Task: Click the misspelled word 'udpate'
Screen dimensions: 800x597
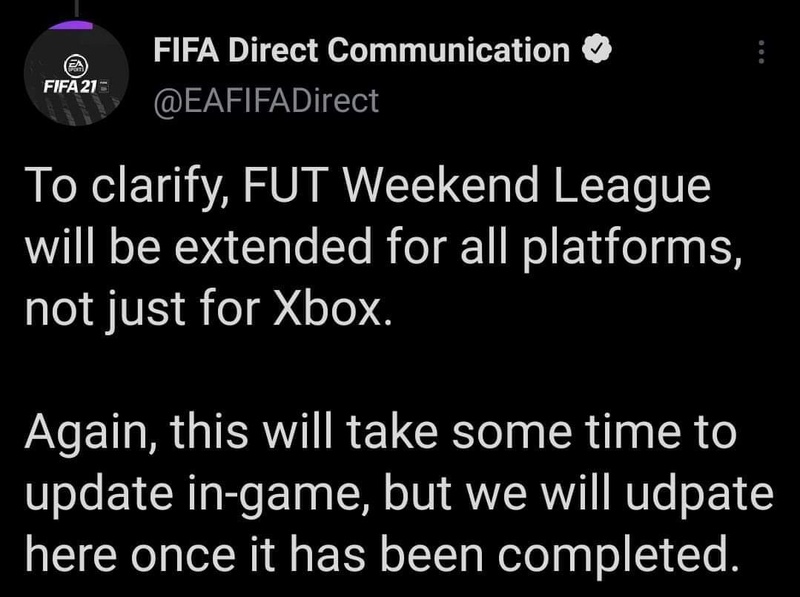Action: (x=699, y=496)
